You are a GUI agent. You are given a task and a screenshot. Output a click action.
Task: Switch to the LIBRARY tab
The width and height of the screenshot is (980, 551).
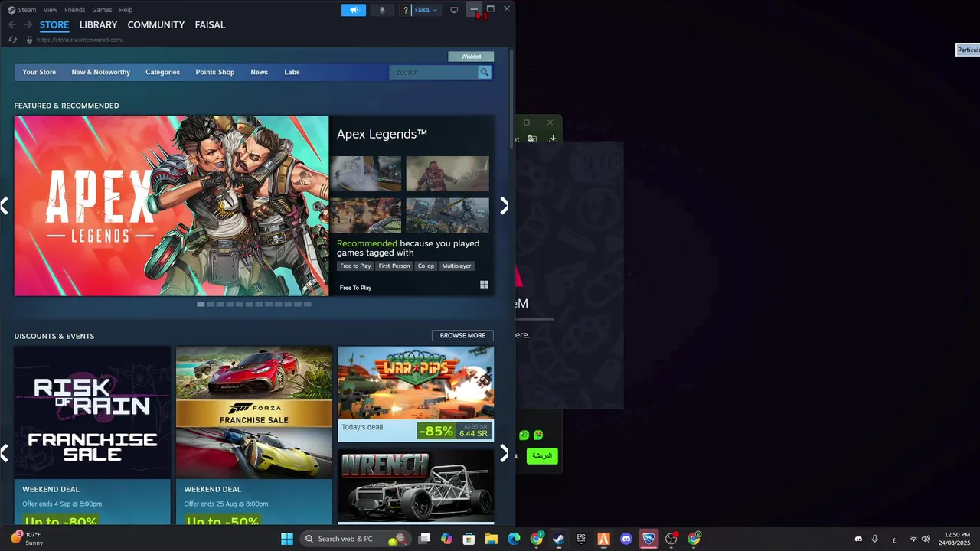click(x=98, y=24)
